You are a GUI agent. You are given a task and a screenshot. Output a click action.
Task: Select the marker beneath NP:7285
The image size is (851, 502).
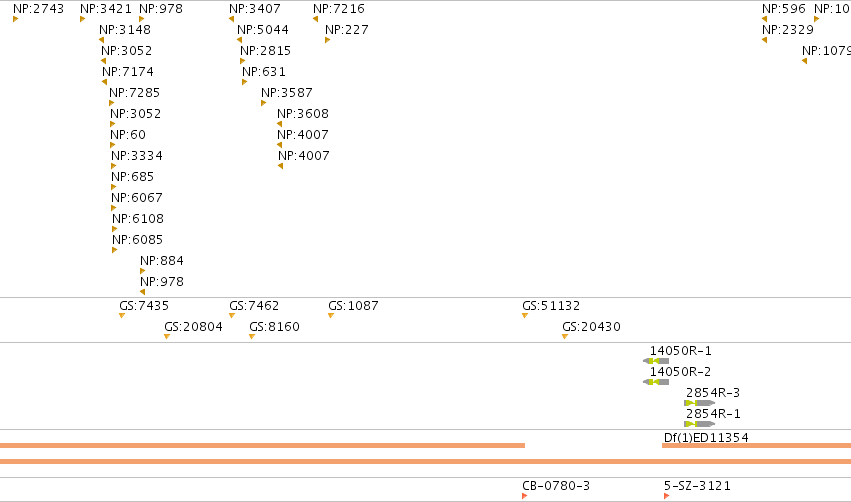point(112,103)
